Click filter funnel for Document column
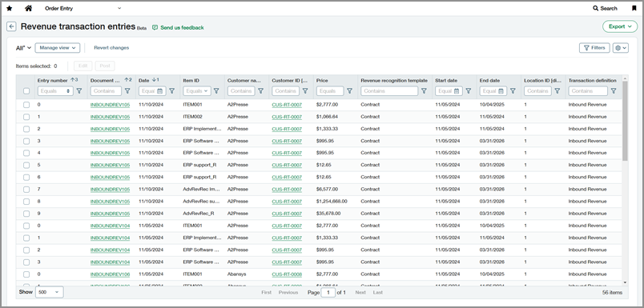The height and width of the screenshot is (308, 644). (127, 91)
